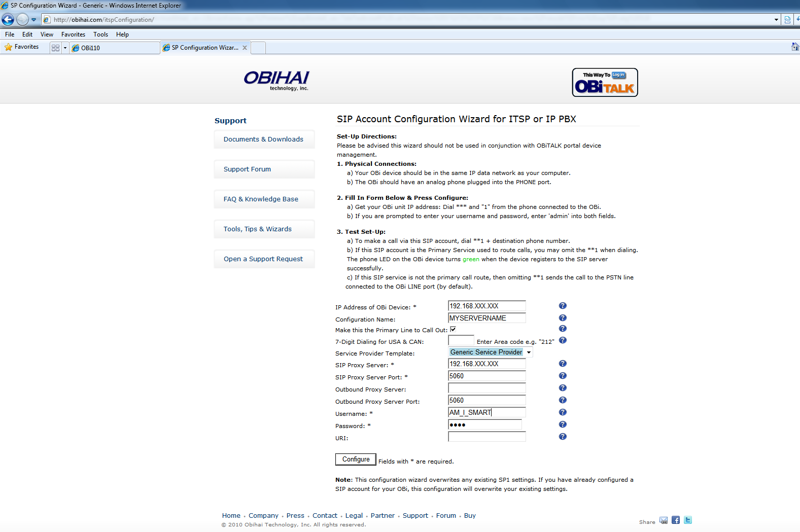Click the Company footer link
Image resolution: width=800 pixels, height=532 pixels.
pyautogui.click(x=263, y=516)
